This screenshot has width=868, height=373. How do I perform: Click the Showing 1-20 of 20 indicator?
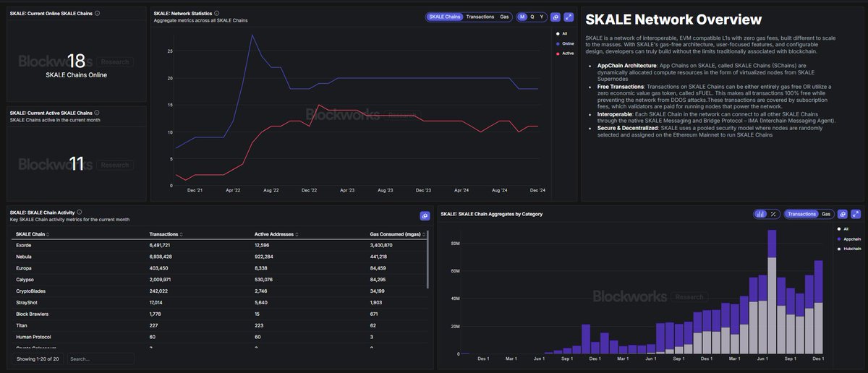click(38, 359)
